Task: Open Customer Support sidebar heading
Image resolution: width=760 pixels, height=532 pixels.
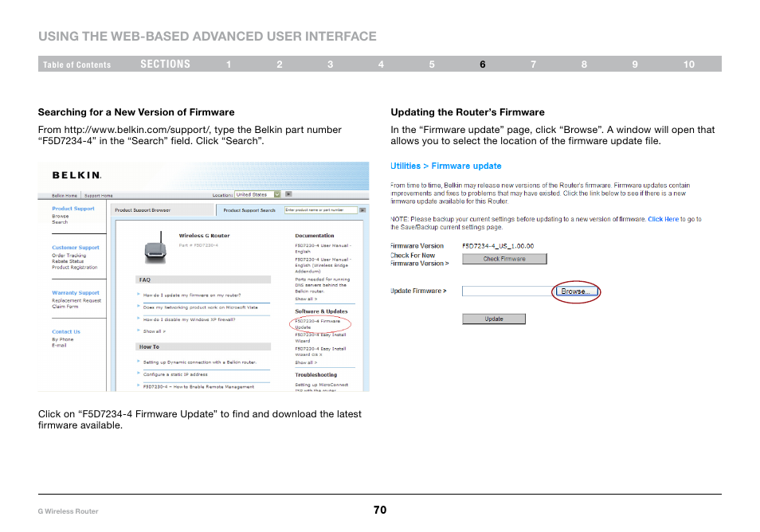Action: click(76, 247)
